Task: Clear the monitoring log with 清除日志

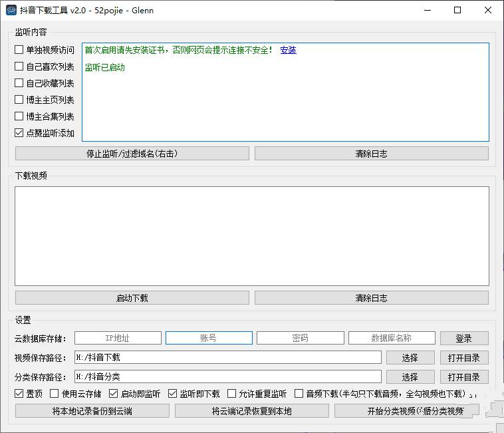Action: point(371,154)
